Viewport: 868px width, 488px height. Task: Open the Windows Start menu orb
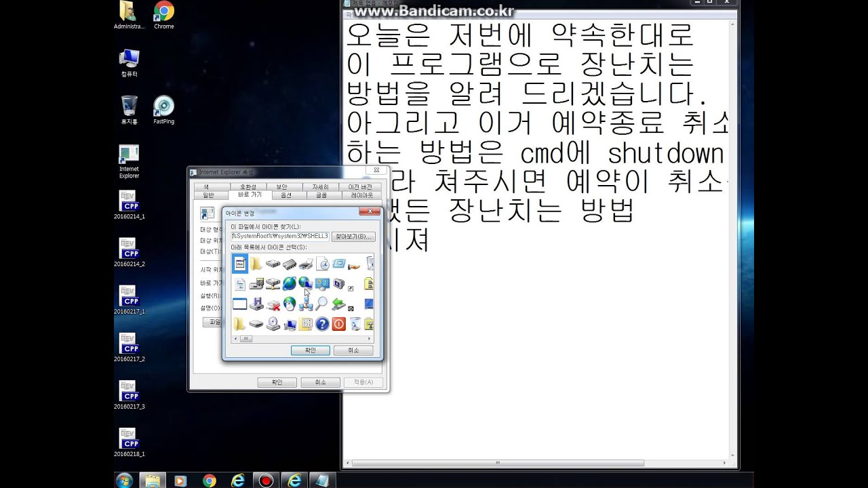(x=124, y=481)
